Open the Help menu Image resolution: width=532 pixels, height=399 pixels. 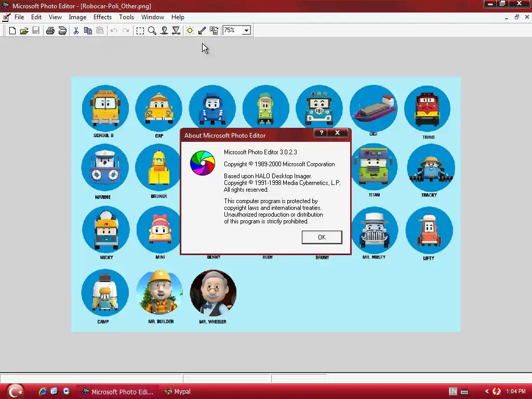[x=178, y=17]
